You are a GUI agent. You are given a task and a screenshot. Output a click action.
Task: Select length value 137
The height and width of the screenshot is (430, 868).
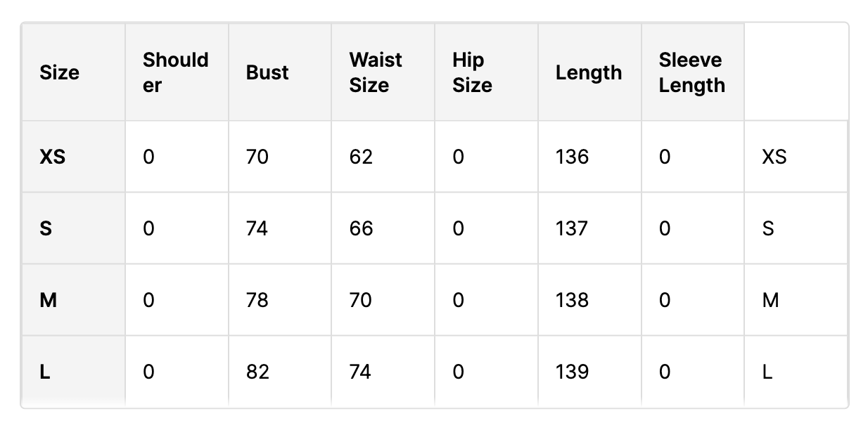571,228
